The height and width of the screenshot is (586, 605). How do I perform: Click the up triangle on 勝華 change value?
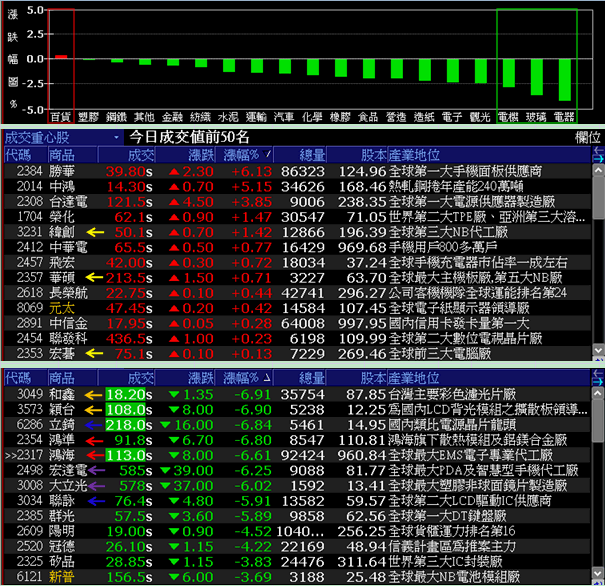coord(174,172)
